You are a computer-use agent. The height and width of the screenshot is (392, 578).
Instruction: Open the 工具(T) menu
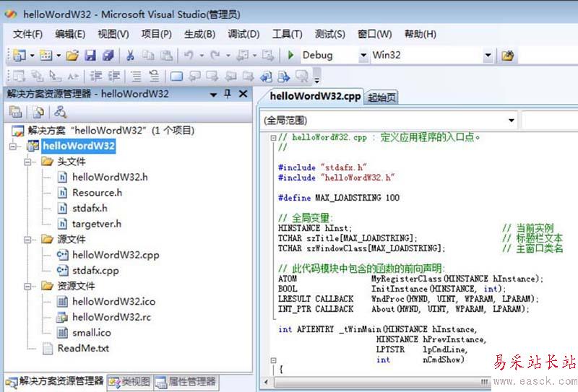tap(287, 34)
